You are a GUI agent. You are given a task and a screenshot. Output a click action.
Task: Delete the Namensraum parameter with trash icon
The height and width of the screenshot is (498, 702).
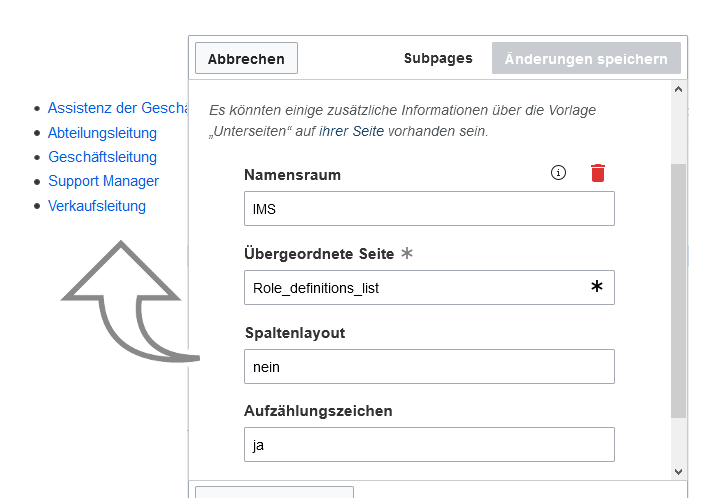(x=598, y=173)
